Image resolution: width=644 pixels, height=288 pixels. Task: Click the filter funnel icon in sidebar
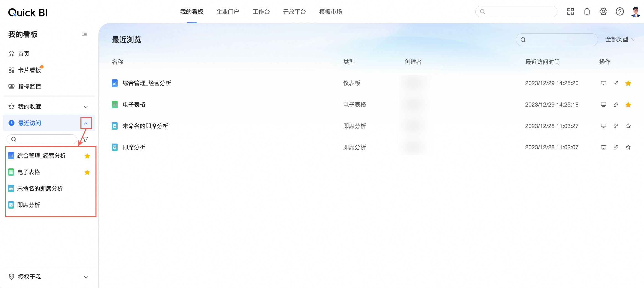point(85,139)
